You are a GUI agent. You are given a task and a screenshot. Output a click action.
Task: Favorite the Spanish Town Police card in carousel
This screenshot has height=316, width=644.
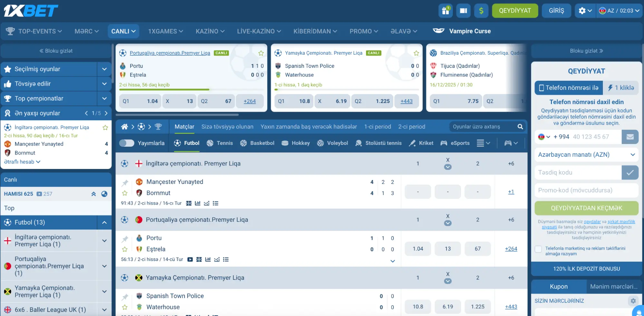pos(416,53)
